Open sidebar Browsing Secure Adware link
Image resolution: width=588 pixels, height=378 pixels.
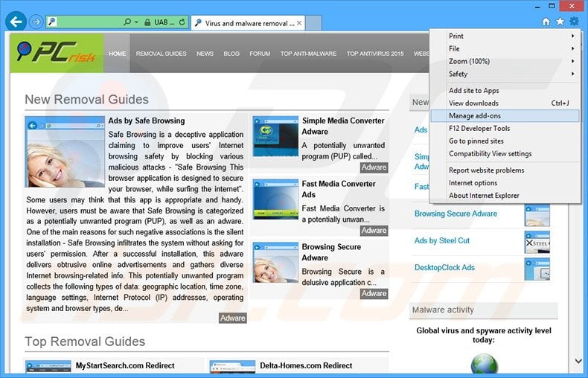click(456, 214)
